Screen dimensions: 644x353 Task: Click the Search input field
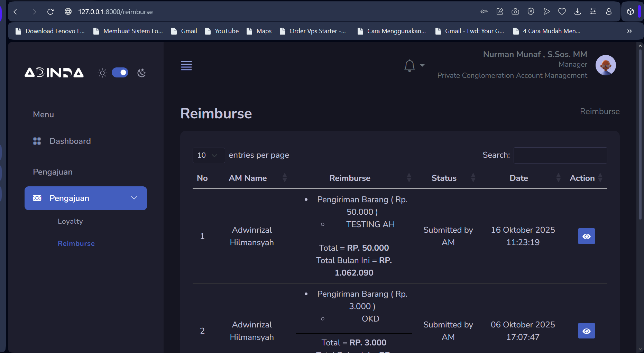(560, 155)
